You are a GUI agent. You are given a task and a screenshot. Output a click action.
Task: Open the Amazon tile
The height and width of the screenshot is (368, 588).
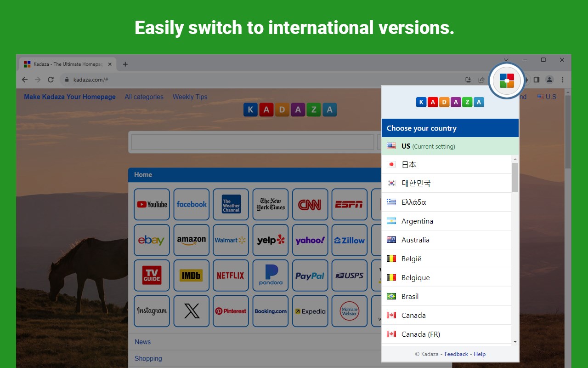(x=191, y=240)
